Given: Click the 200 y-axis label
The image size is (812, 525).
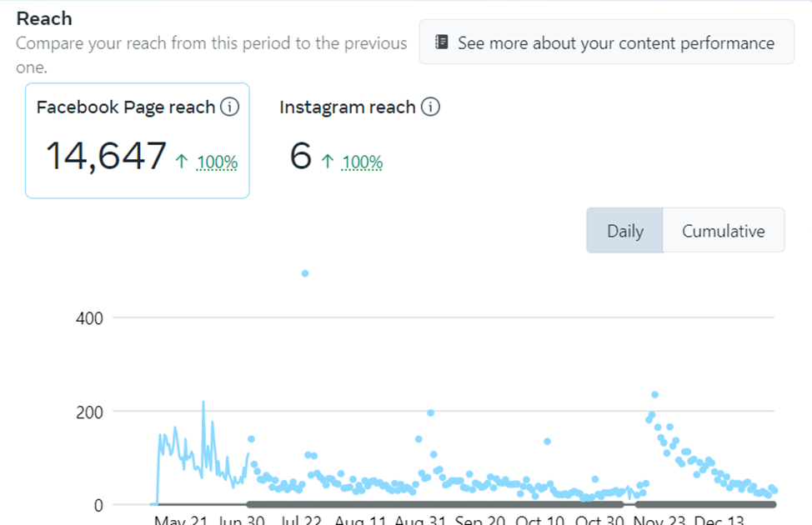Looking at the screenshot, I should tap(90, 412).
